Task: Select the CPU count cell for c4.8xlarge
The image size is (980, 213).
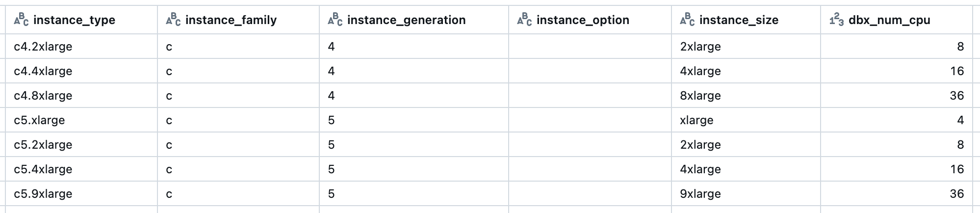Action: pos(956,96)
